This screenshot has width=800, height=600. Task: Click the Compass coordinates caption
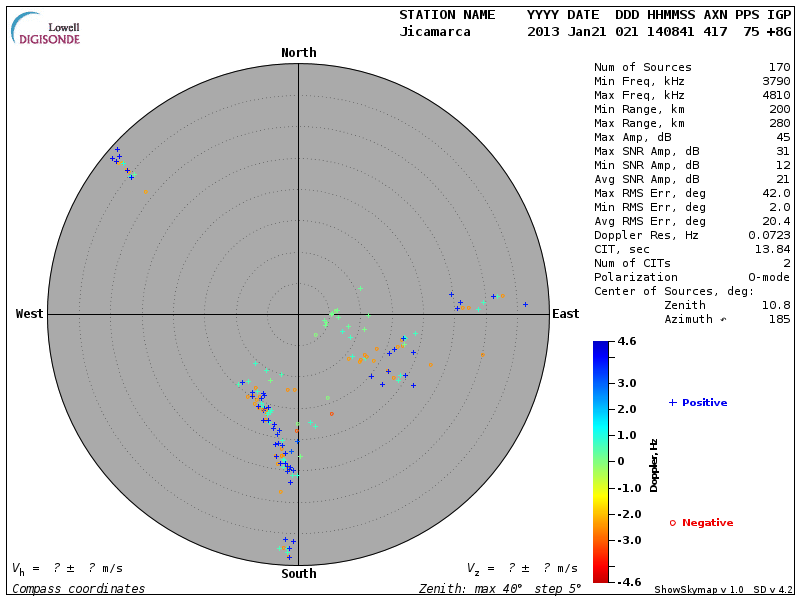pyautogui.click(x=79, y=589)
